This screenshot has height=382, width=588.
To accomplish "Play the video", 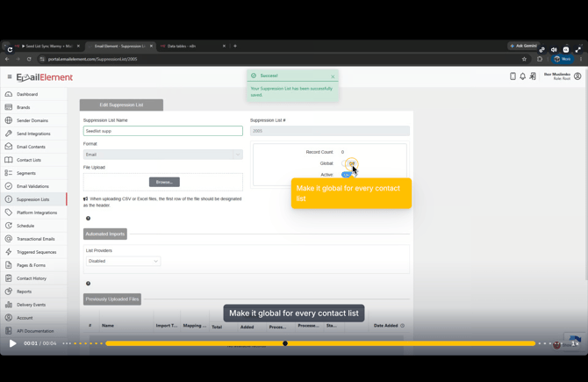I will pos(12,343).
